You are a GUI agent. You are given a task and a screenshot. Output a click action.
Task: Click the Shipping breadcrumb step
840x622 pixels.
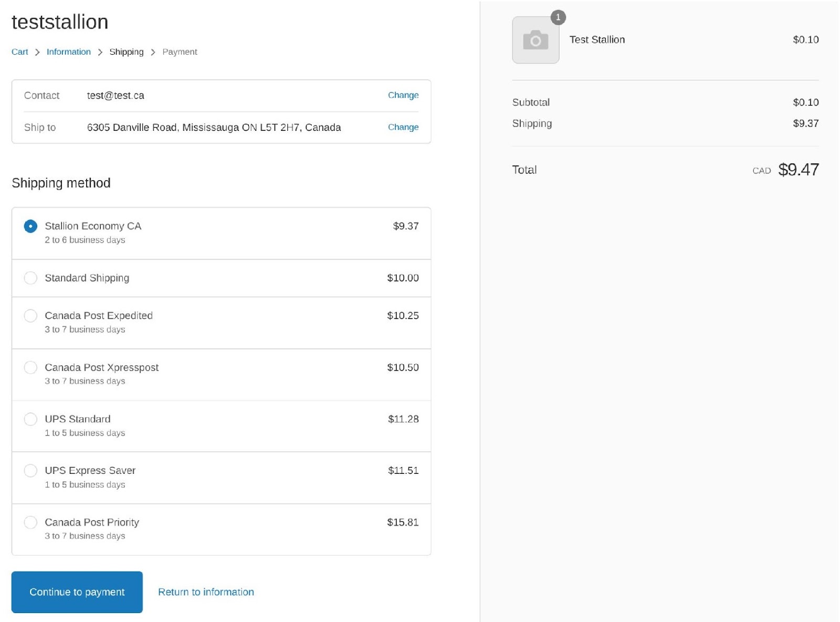click(x=126, y=52)
